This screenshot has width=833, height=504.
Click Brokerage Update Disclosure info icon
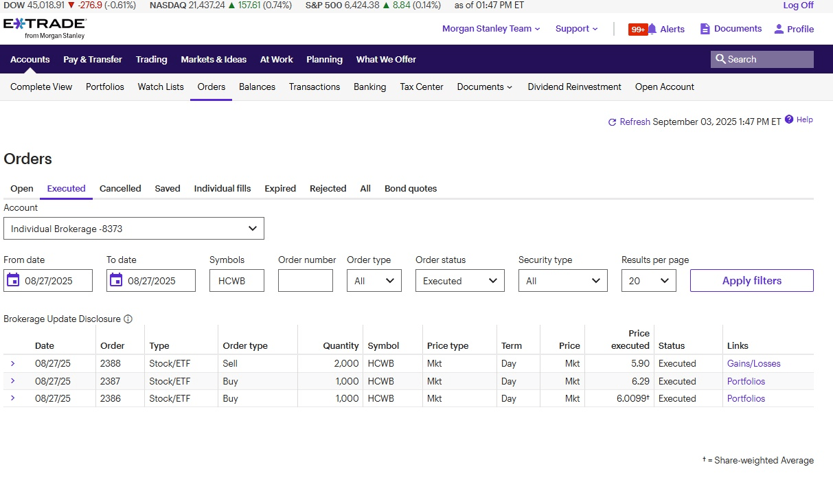coord(128,319)
